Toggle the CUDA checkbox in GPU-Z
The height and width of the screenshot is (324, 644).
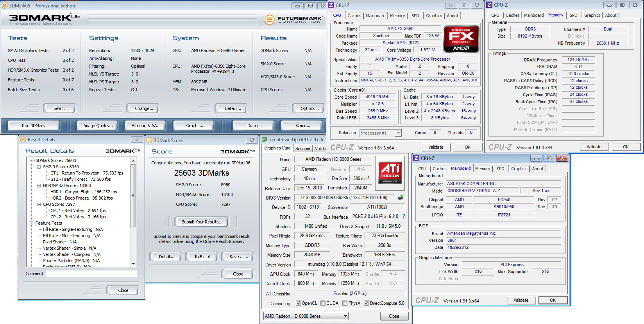tap(323, 303)
